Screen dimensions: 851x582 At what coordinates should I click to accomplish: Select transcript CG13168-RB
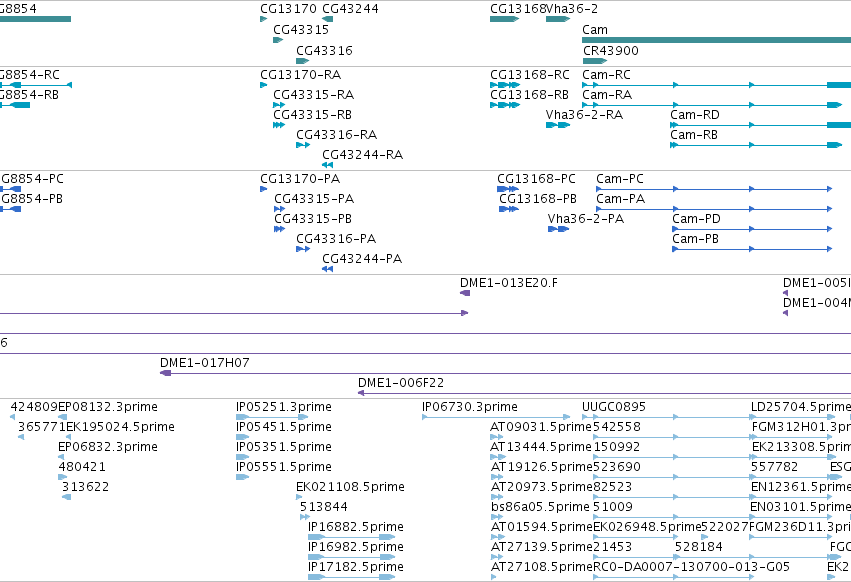pos(505,105)
